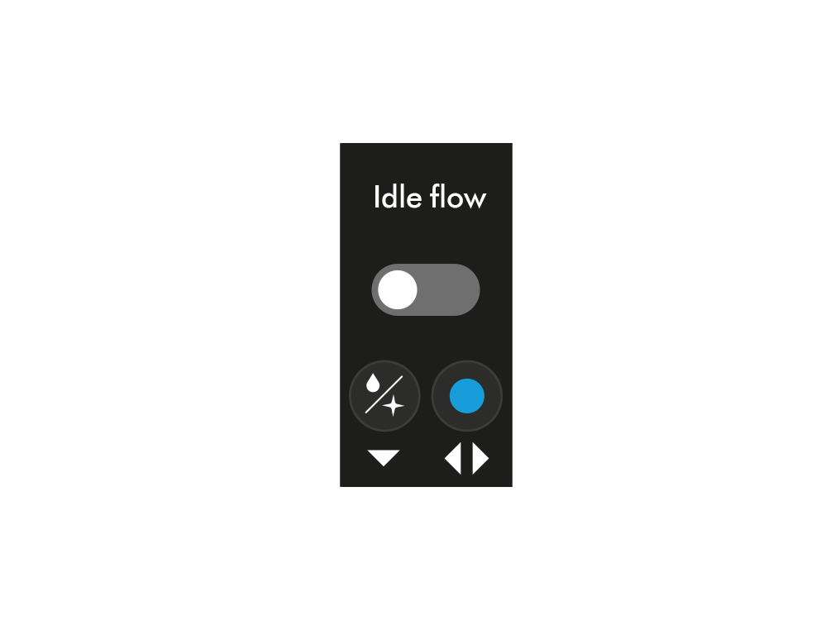The height and width of the screenshot is (630, 840).
Task: Step to next value with right arrow
Action: point(480,459)
